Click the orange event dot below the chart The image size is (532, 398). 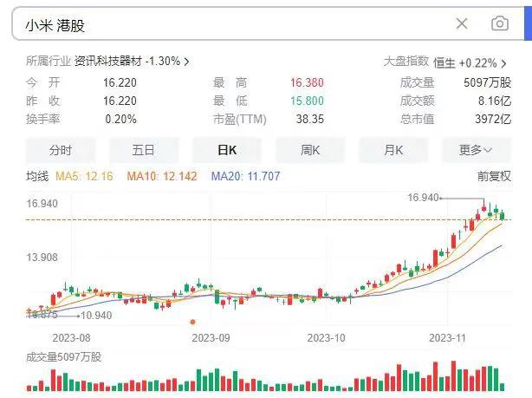tap(192, 322)
